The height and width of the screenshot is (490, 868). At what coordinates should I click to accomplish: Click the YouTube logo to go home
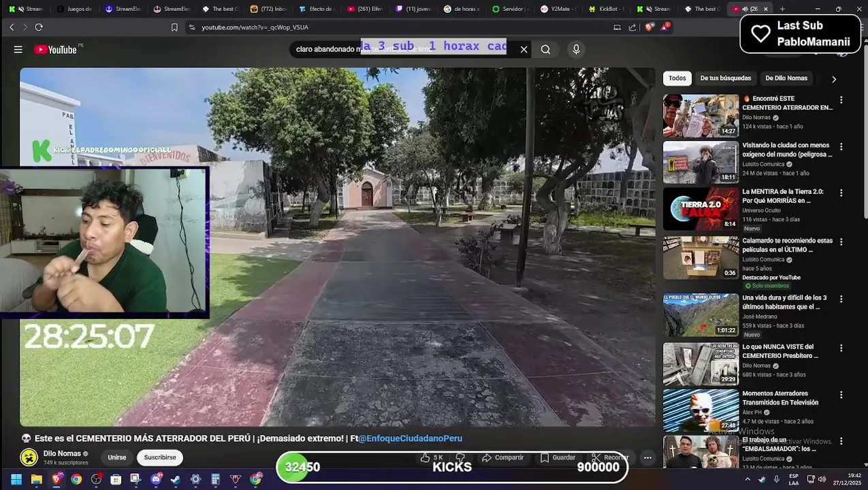tap(56, 49)
